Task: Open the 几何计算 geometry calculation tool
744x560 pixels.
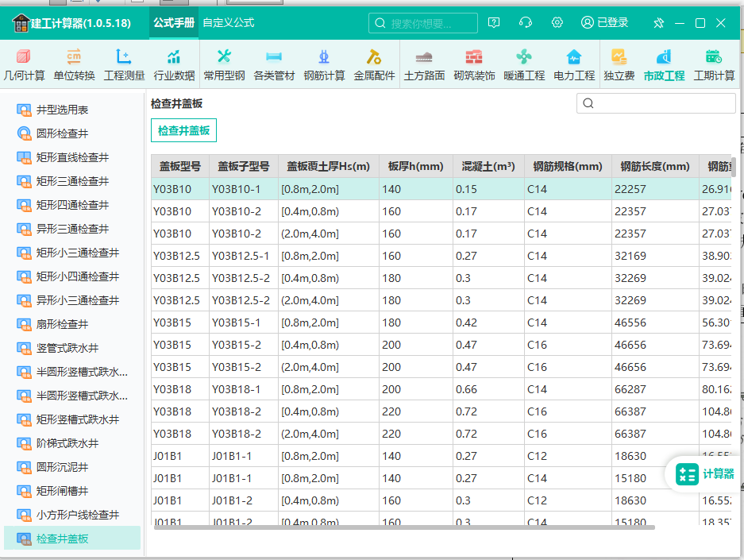Action: pos(24,65)
